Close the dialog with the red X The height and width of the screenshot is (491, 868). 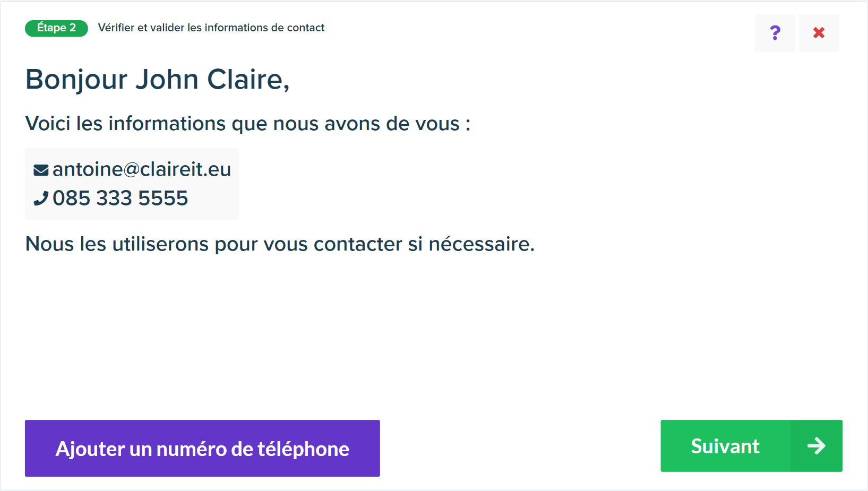pos(819,33)
